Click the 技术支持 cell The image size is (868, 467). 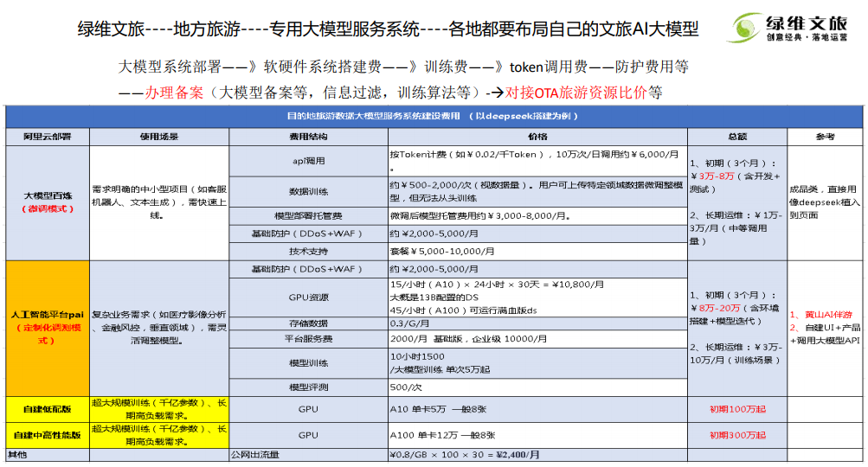[x=308, y=251]
